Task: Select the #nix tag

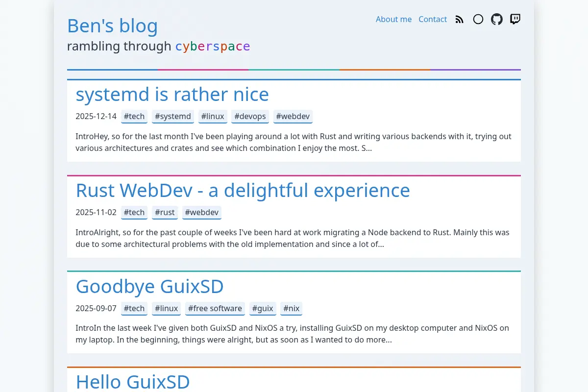Action: [292, 308]
